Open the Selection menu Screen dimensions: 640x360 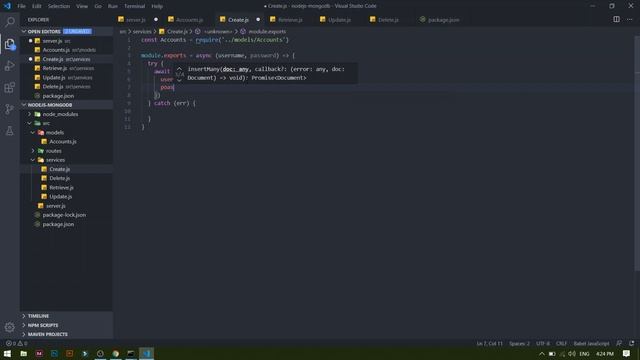[59, 6]
